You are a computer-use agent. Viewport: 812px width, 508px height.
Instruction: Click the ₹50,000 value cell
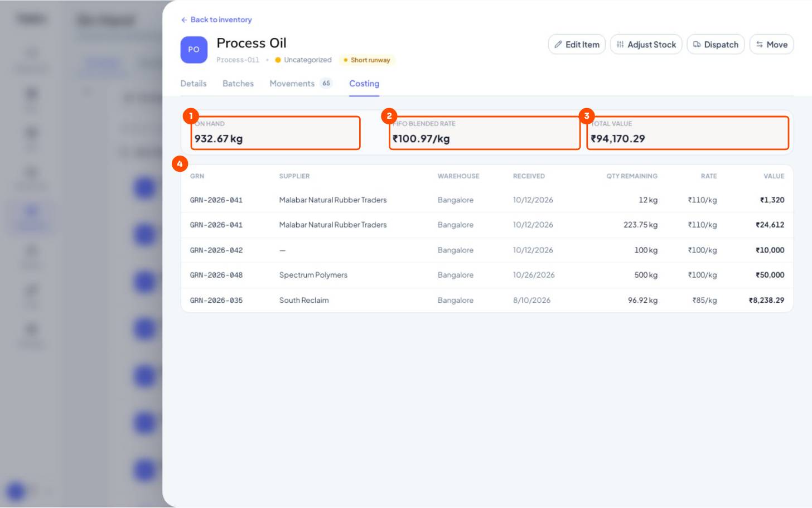pos(770,275)
